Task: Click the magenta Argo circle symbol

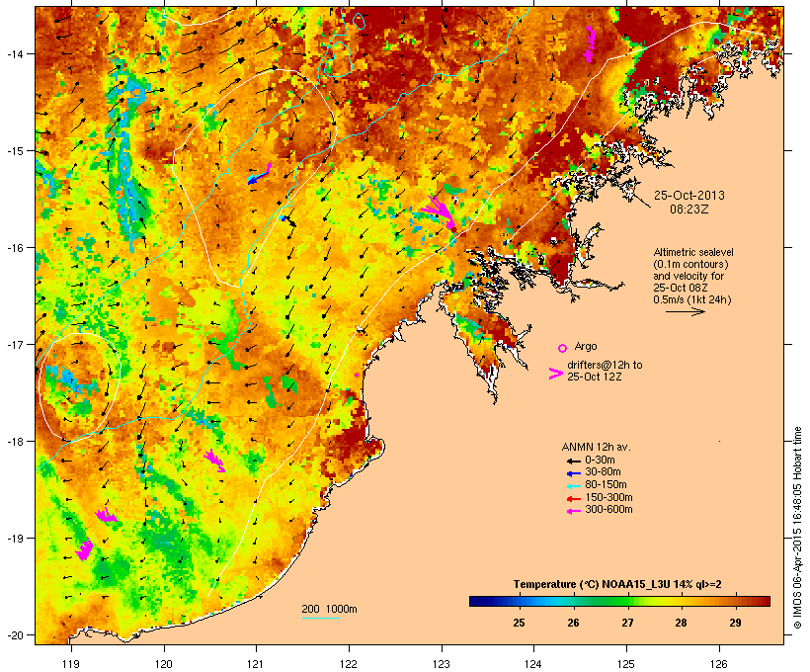Action: tap(563, 348)
